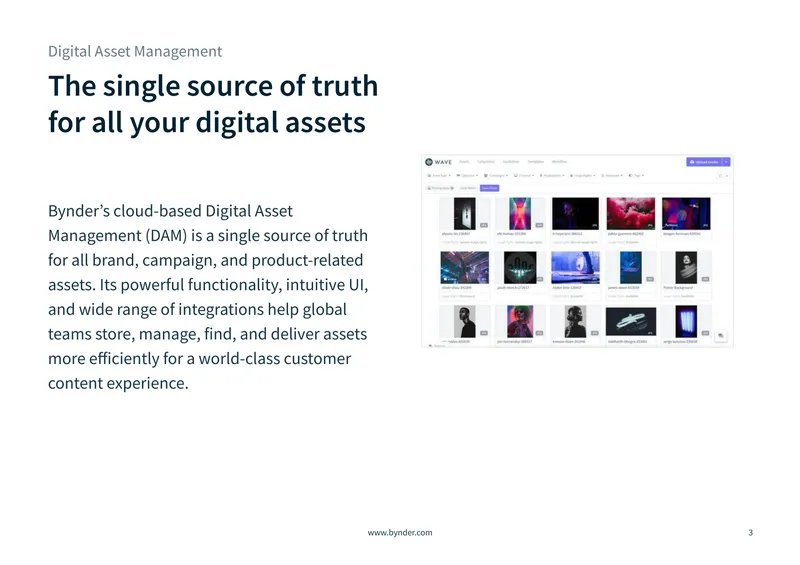Select the Photography filter chip
Screen dimensions: 800x565
438,188
